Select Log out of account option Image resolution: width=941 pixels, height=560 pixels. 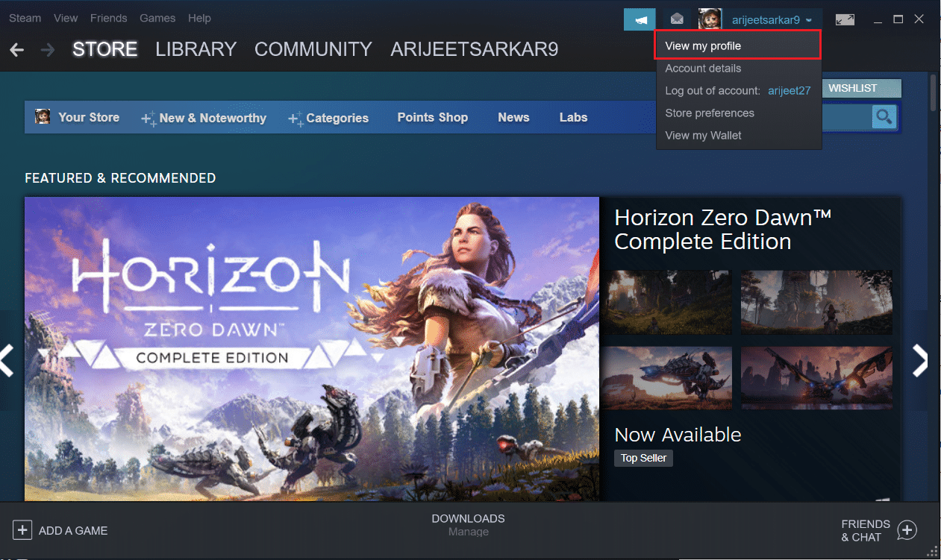[739, 90]
